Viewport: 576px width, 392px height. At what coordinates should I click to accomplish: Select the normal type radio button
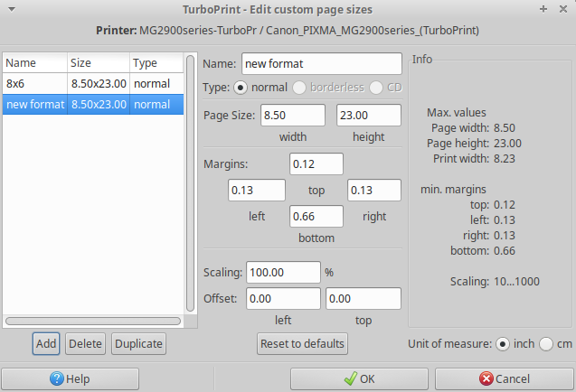[241, 88]
